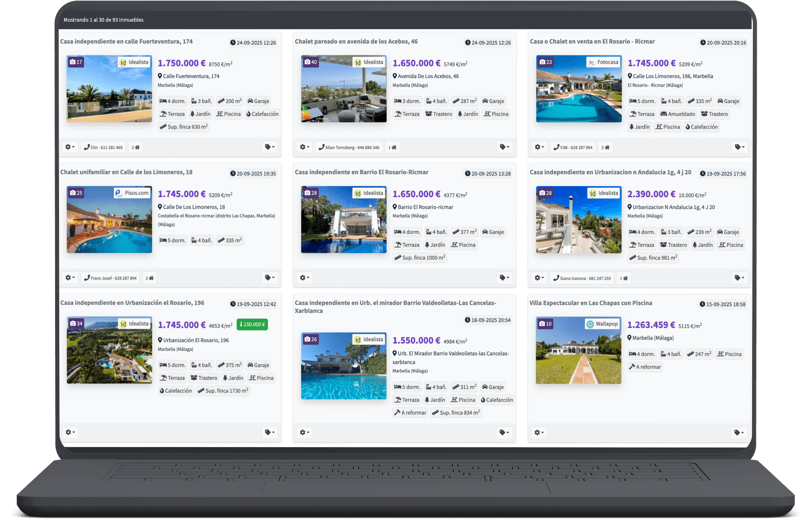Click Wallapop source badge on Las Chapas villa
This screenshot has width=812, height=520.
(x=603, y=324)
